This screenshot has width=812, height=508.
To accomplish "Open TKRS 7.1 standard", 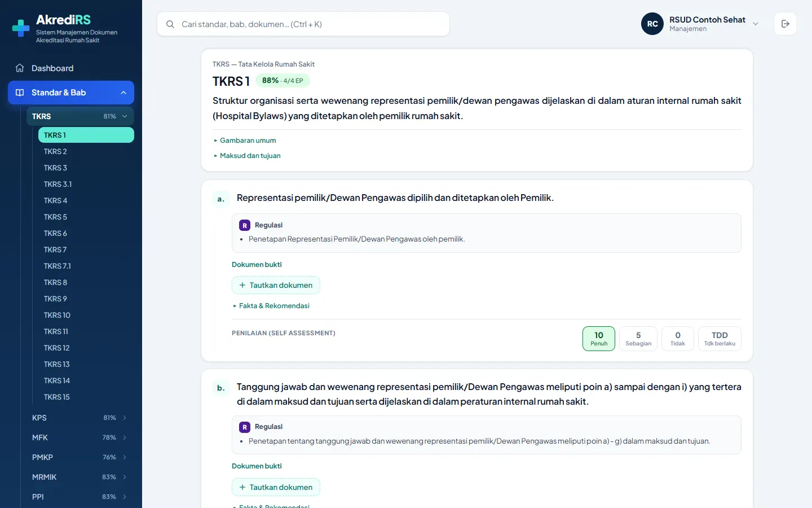I will coord(86,266).
